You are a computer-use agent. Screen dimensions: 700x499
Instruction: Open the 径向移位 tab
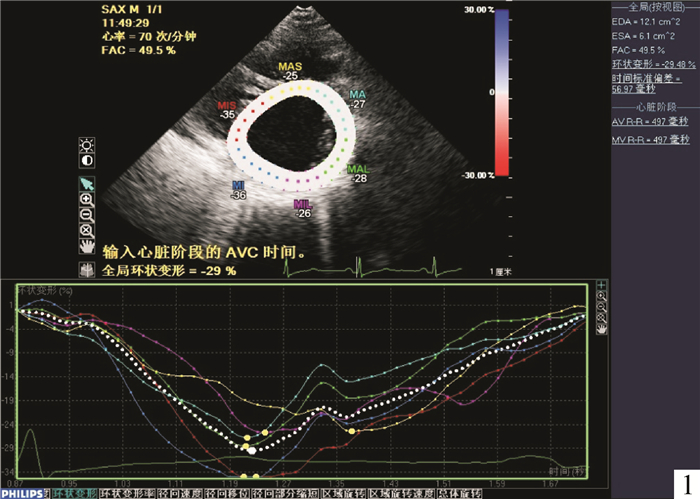pyautogui.click(x=226, y=493)
